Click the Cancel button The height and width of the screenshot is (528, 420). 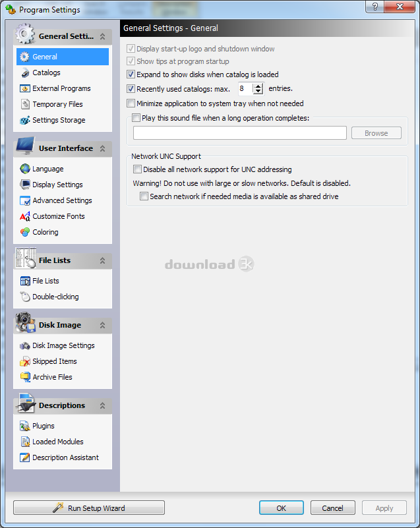pos(332,508)
